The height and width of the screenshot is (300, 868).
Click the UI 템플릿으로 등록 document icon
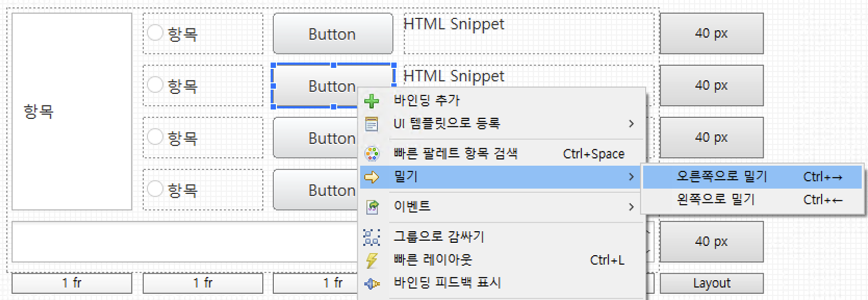click(372, 124)
